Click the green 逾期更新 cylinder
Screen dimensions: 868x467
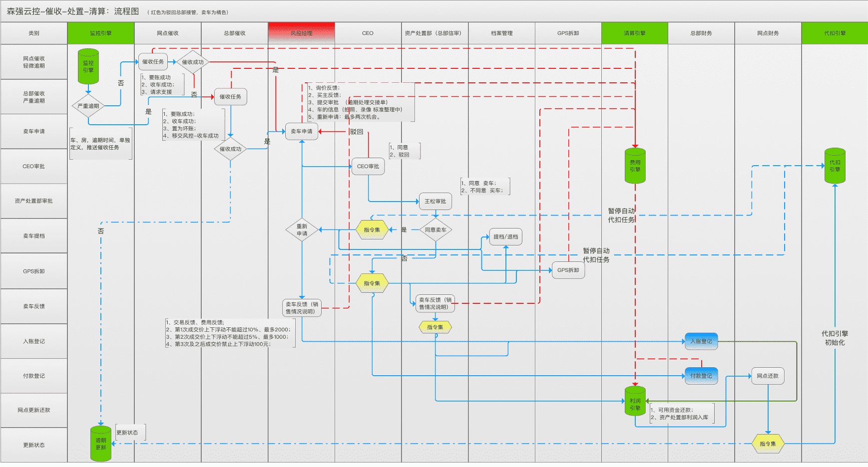pyautogui.click(x=101, y=444)
